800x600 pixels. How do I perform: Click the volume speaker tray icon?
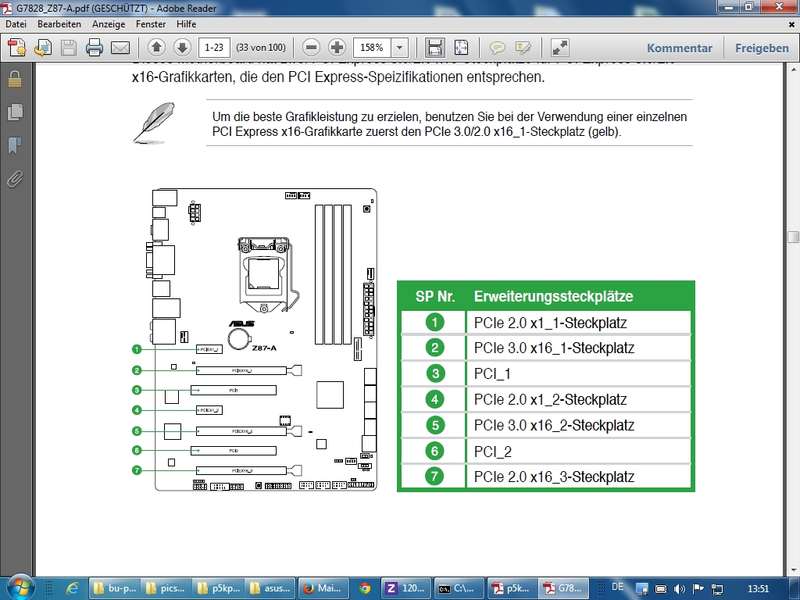point(679,589)
